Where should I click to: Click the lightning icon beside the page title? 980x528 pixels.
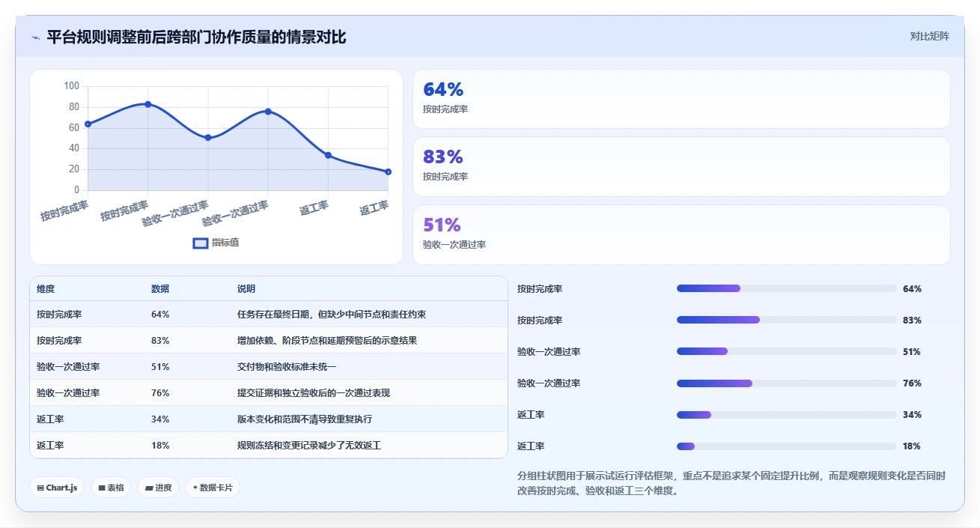point(35,37)
